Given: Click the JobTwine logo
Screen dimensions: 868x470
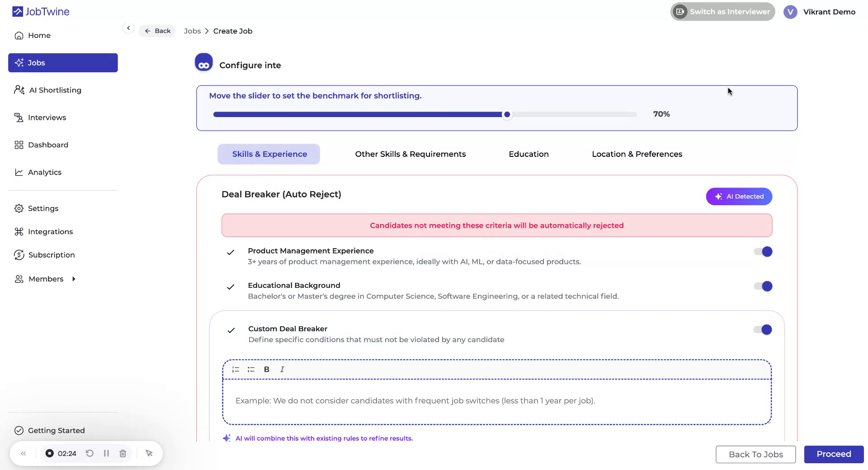Looking at the screenshot, I should click(40, 11).
